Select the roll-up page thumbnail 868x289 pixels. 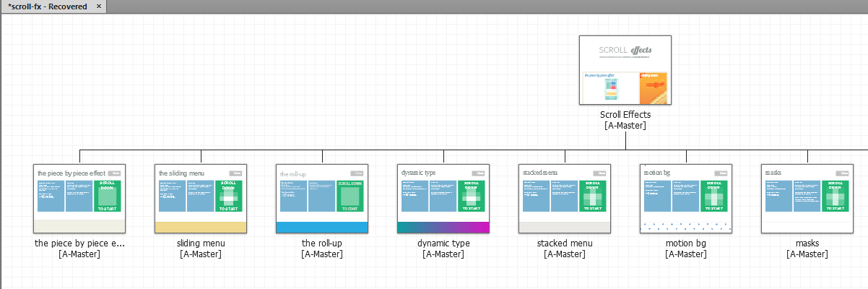coord(322,198)
